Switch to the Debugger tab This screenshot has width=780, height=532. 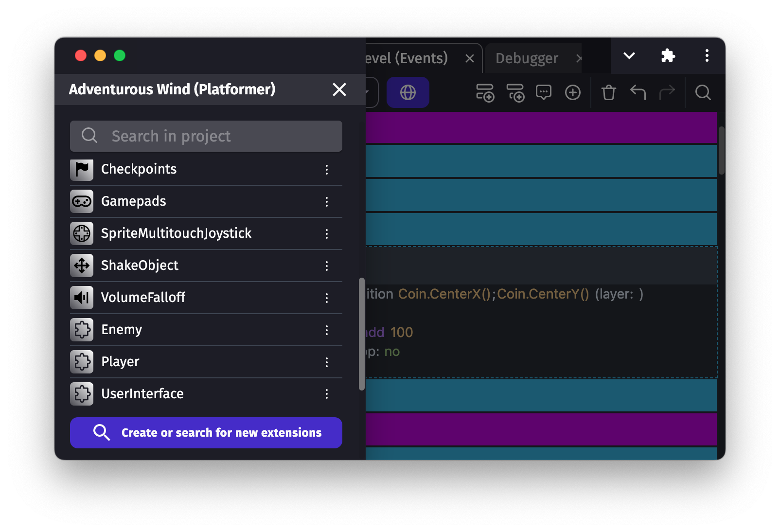(x=527, y=58)
